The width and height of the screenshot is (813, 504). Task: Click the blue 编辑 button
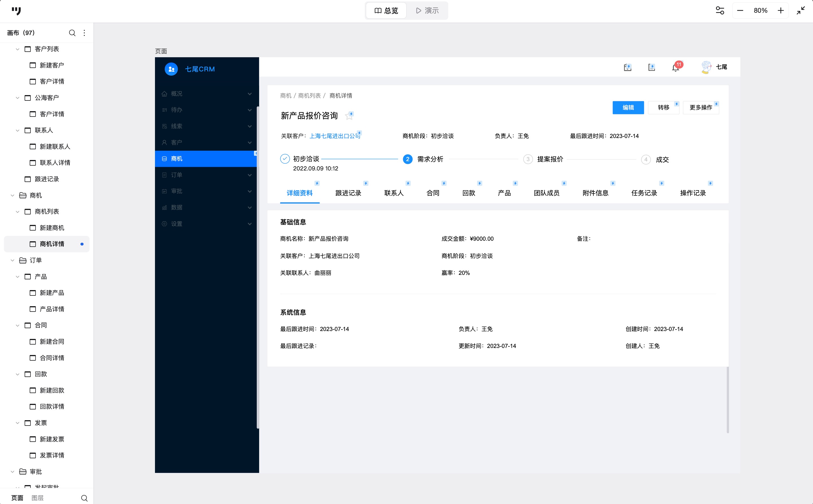click(x=628, y=107)
